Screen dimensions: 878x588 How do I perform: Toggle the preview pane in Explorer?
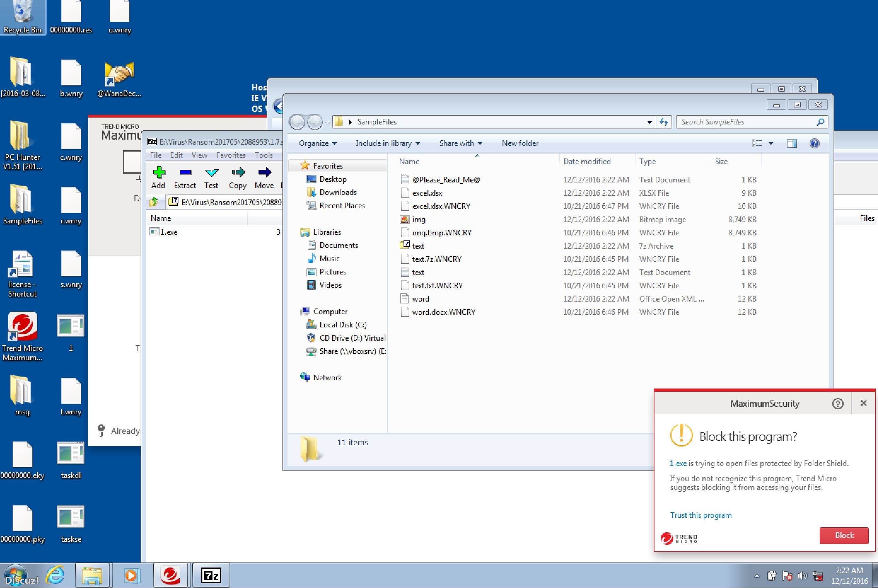coord(792,143)
